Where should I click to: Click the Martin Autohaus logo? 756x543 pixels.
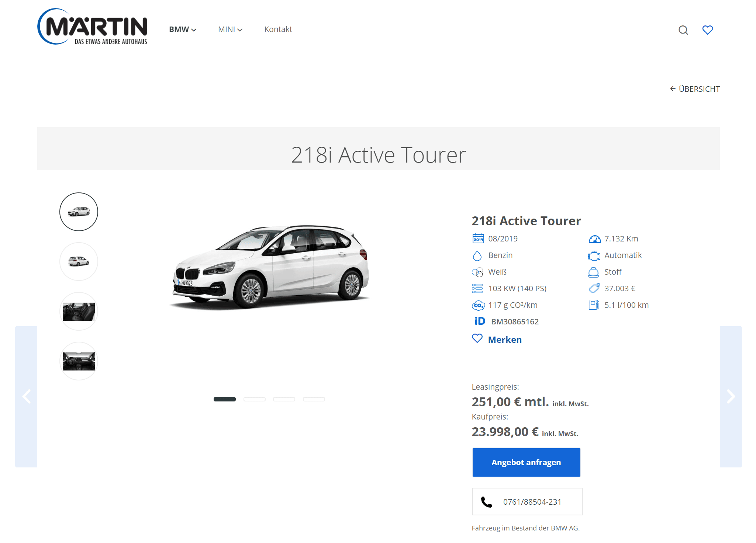click(x=92, y=27)
